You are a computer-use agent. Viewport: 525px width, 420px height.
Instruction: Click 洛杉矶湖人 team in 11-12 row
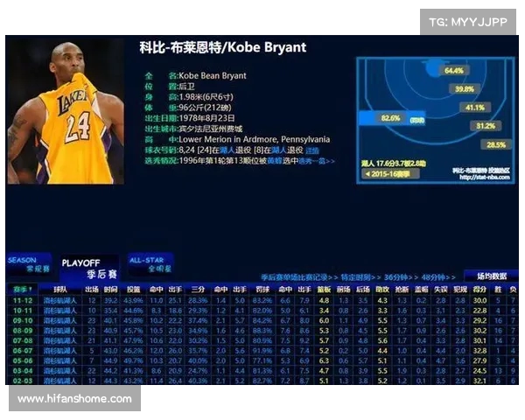coord(60,301)
